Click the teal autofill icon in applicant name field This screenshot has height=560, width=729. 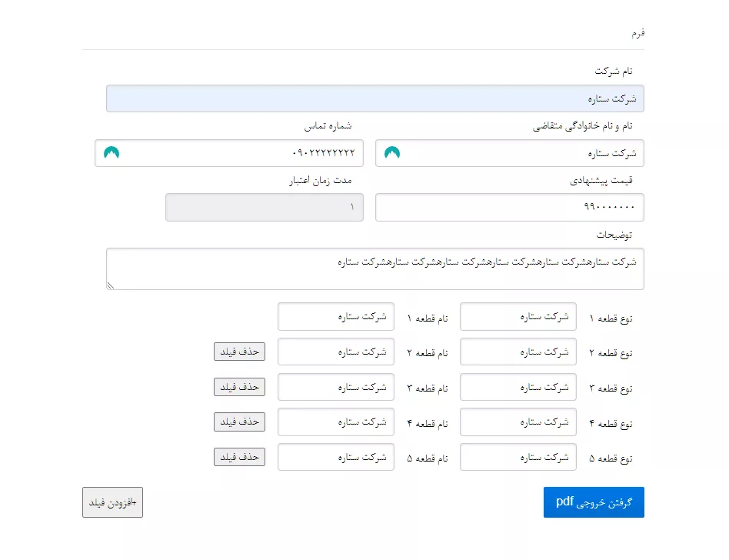coord(392,153)
